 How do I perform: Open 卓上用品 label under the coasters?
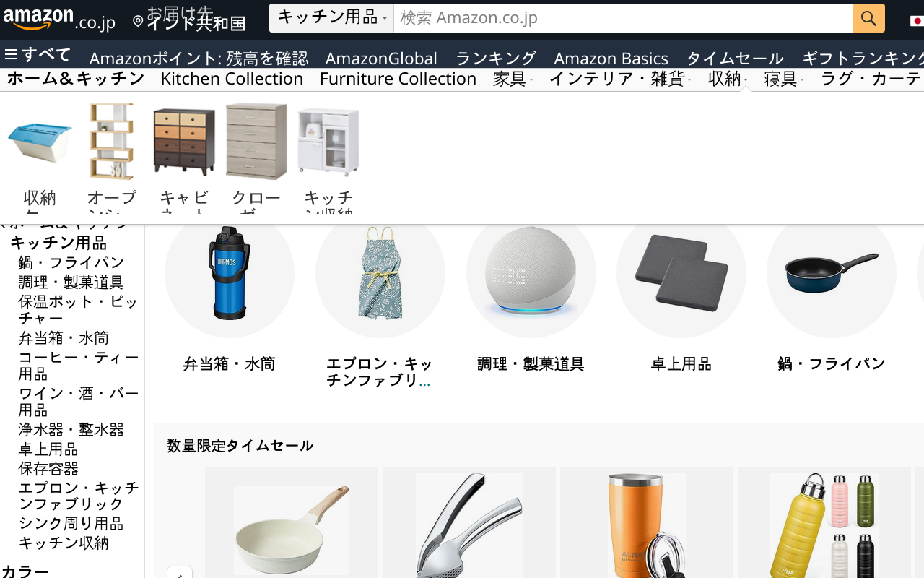coord(681,364)
